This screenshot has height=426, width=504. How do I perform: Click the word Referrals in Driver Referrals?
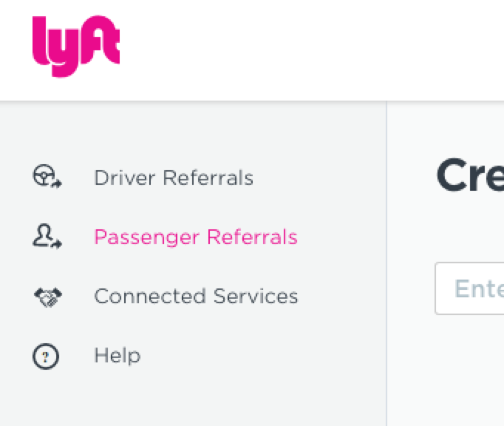[208, 177]
